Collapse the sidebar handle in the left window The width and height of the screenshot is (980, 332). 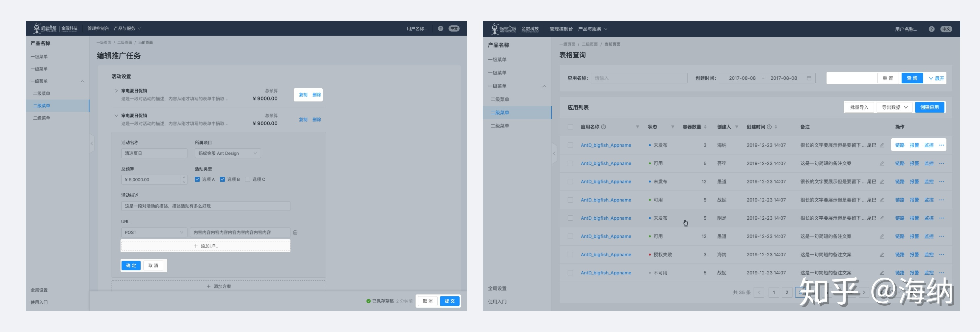[92, 143]
